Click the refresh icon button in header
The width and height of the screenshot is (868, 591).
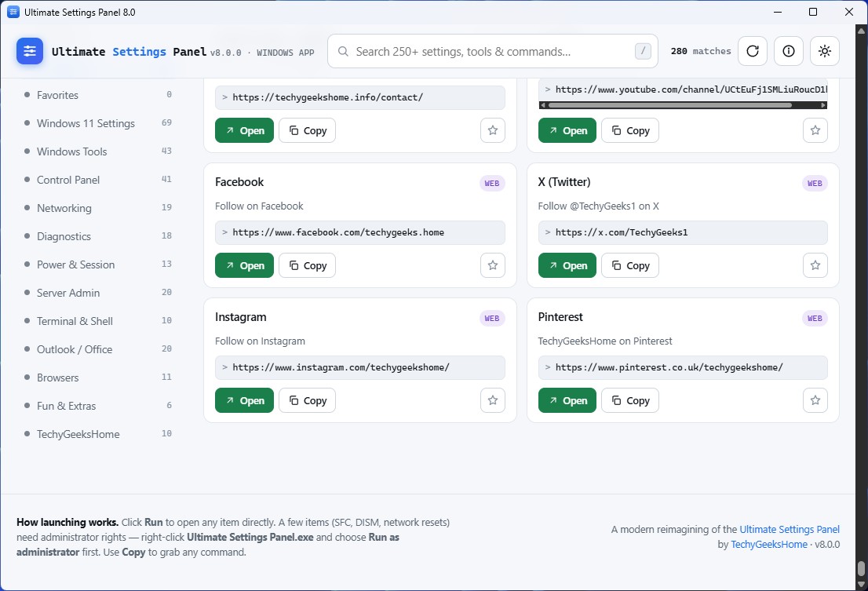tap(753, 51)
